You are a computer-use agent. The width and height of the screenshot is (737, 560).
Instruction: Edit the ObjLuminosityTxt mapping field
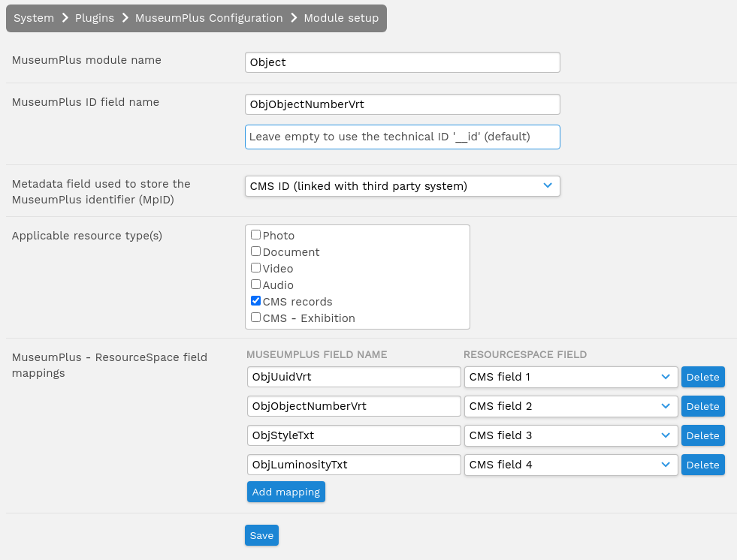[x=354, y=465]
